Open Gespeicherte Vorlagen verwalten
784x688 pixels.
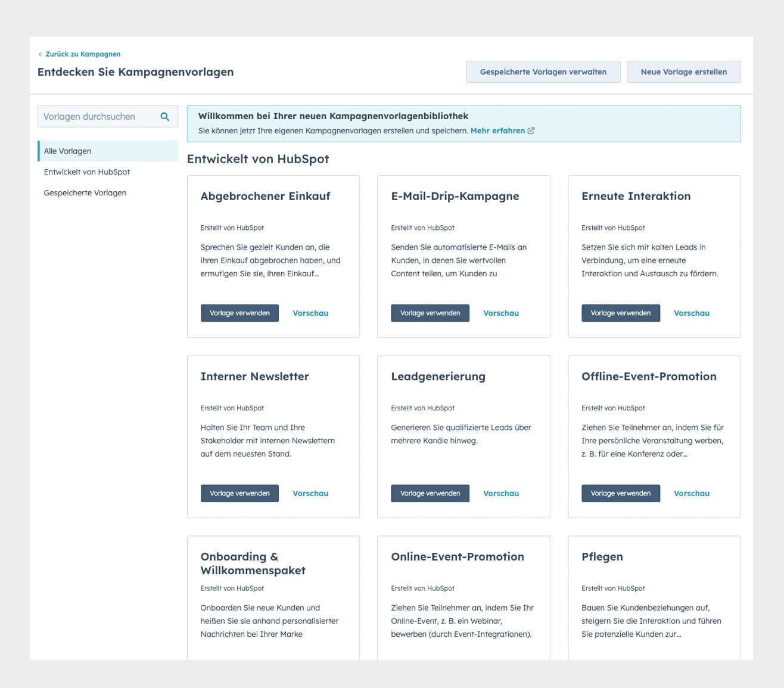543,72
